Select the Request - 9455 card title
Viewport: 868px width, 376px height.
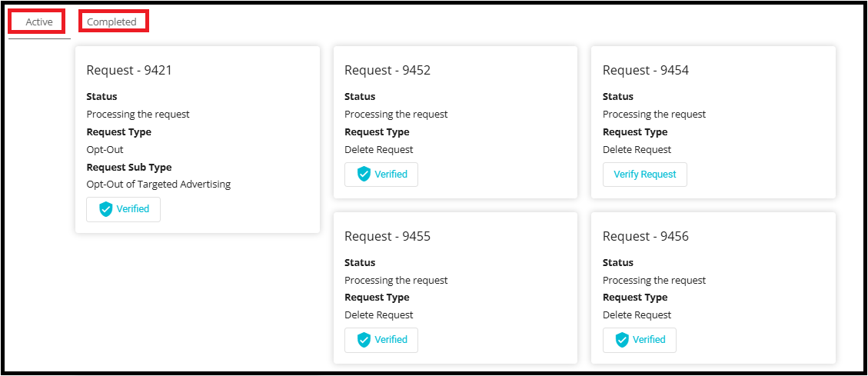(387, 236)
